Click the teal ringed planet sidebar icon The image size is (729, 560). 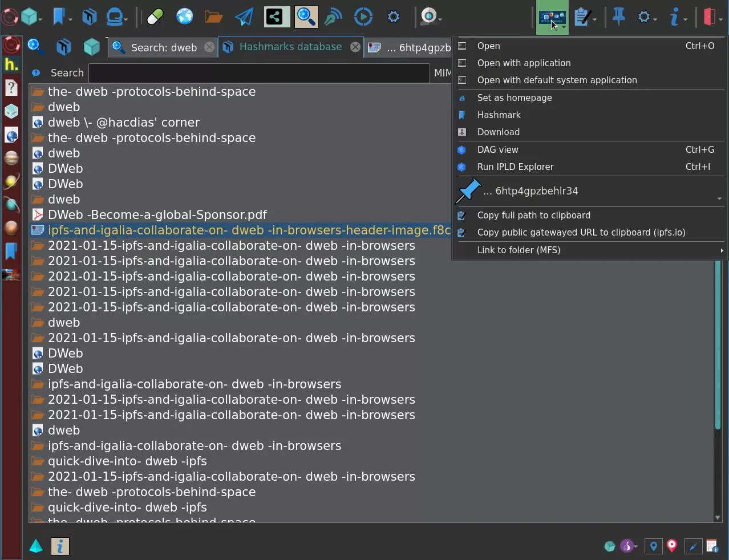pos(11,205)
